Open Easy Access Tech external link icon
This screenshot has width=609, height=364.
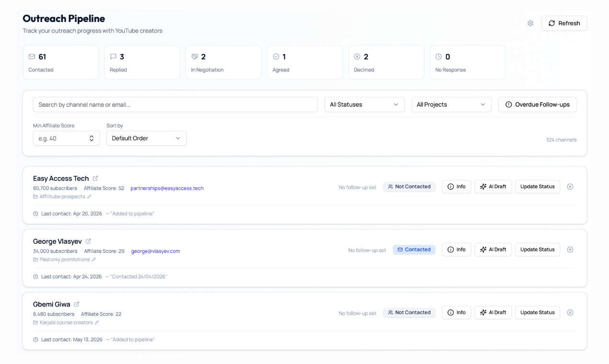point(95,178)
